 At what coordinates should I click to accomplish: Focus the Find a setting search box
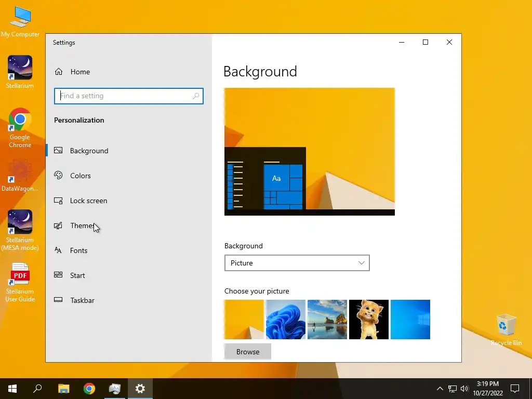pyautogui.click(x=129, y=96)
